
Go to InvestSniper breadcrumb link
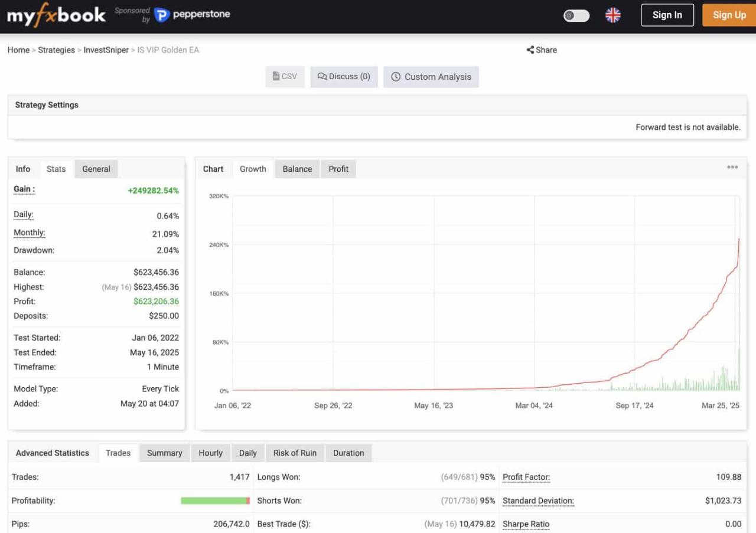pos(106,50)
